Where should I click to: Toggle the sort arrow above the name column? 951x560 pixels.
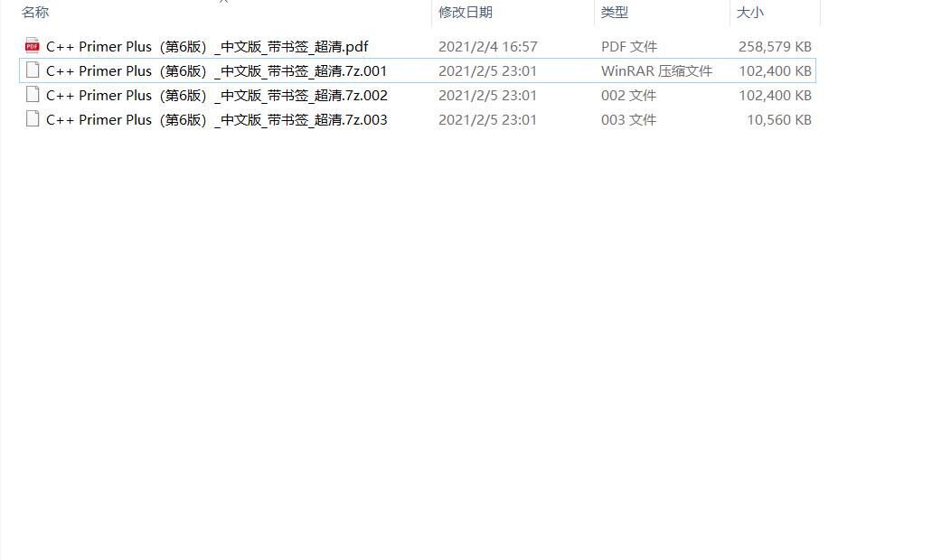223,2
